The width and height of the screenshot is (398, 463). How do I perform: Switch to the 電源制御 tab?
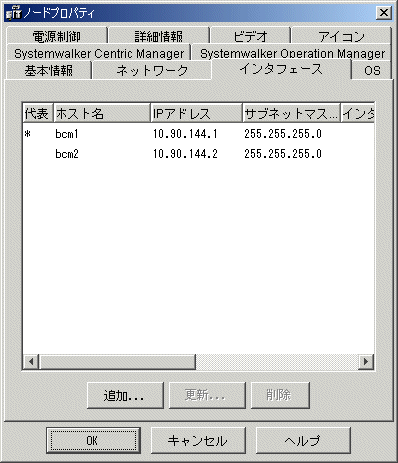coord(57,36)
